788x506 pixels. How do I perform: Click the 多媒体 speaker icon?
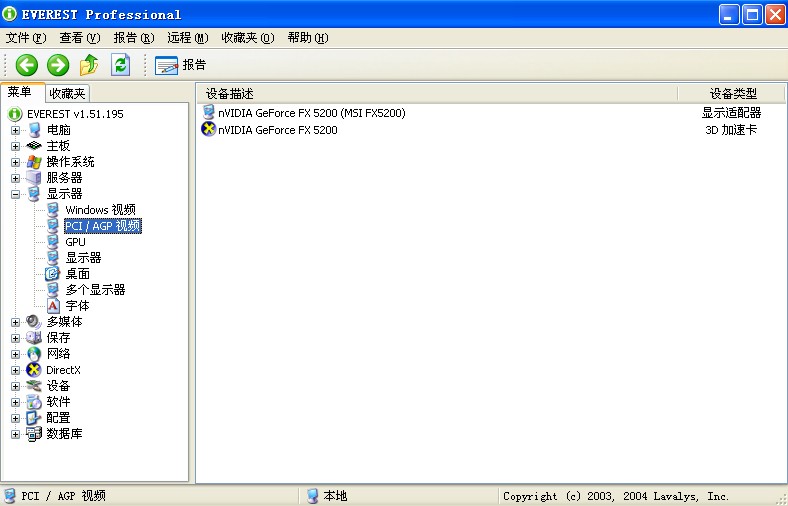(34, 322)
